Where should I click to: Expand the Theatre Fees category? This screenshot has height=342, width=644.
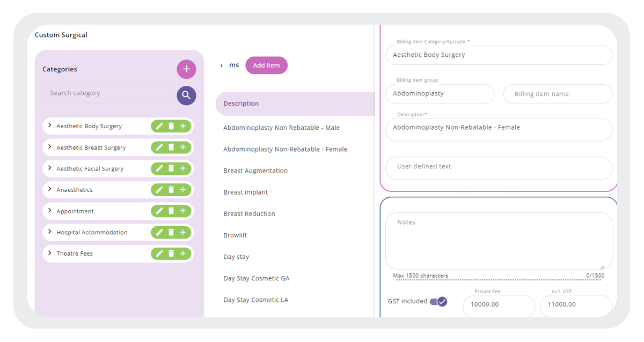click(x=49, y=253)
